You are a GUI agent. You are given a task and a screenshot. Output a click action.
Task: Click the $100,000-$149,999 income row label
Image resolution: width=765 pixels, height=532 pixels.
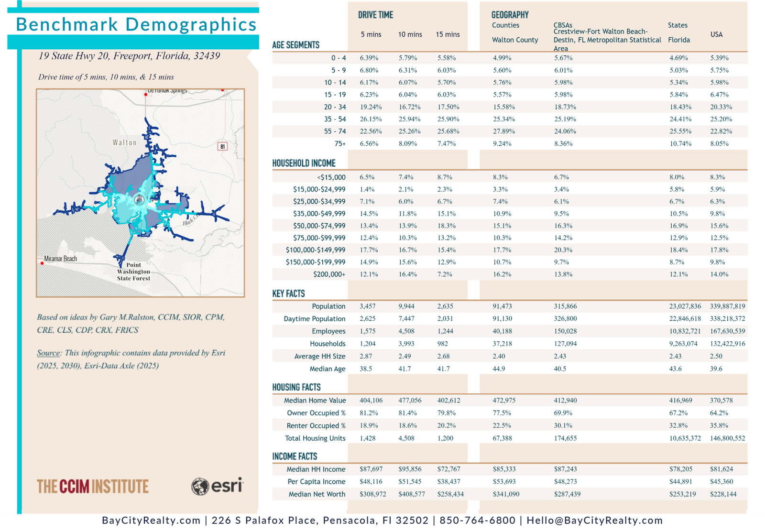click(316, 250)
